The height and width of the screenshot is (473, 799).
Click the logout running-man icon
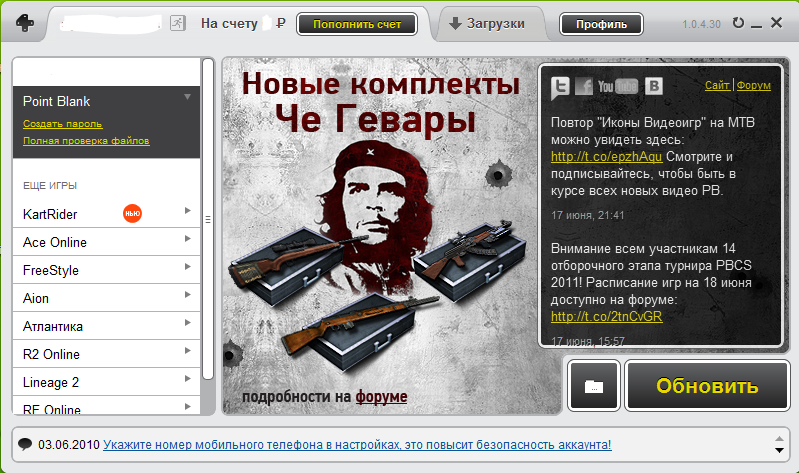coord(177,23)
